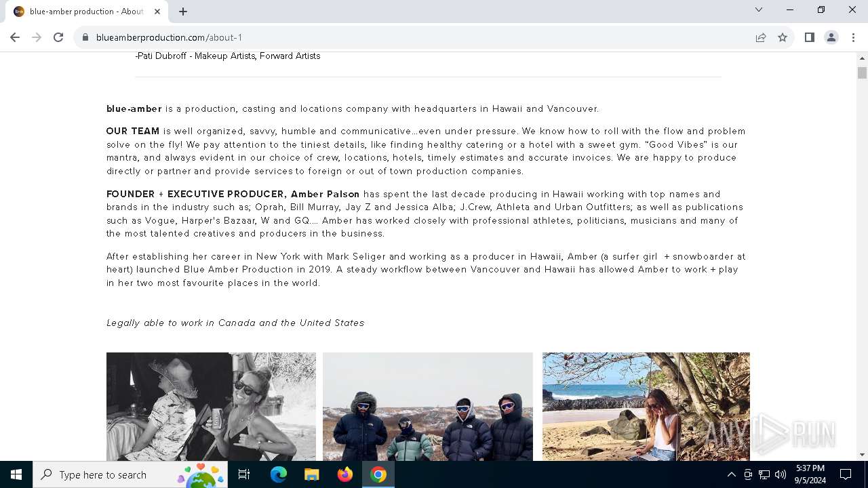
Task: Launch Firefox from taskbar
Action: point(345,474)
